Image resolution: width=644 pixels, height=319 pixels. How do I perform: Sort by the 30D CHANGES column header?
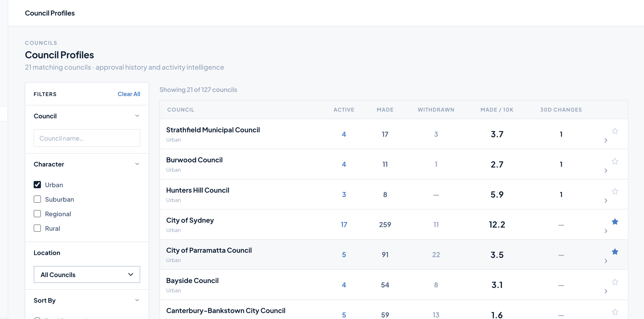point(561,110)
